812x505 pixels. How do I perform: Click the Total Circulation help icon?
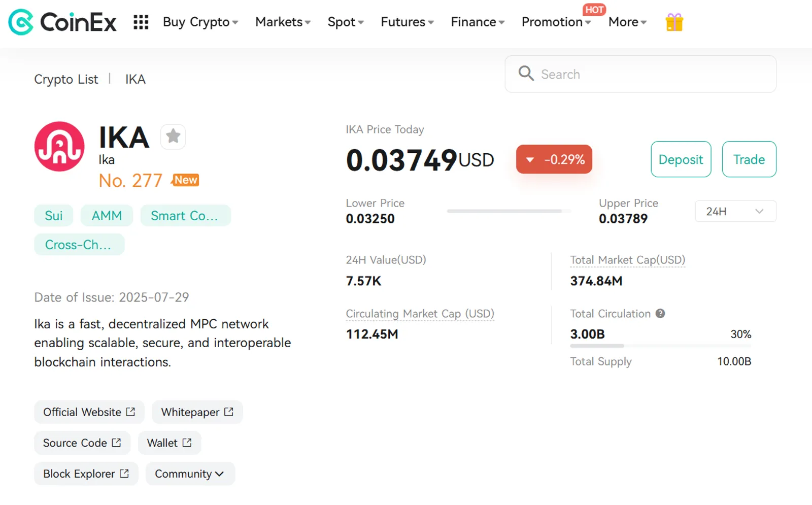tap(660, 314)
